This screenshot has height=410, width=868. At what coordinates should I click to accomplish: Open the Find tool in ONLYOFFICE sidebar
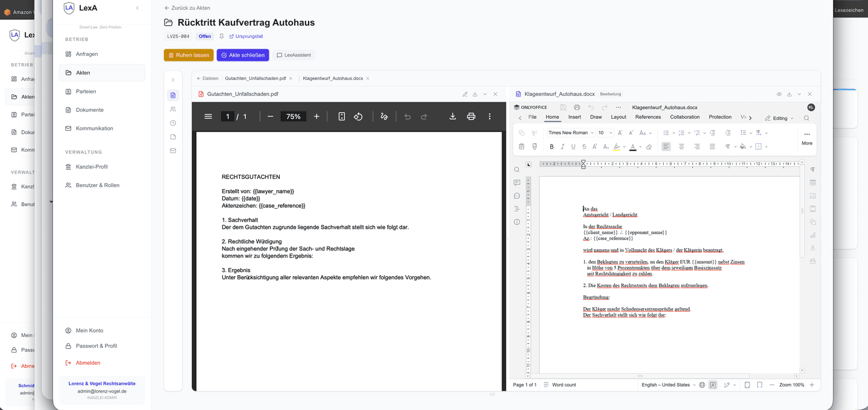517,169
